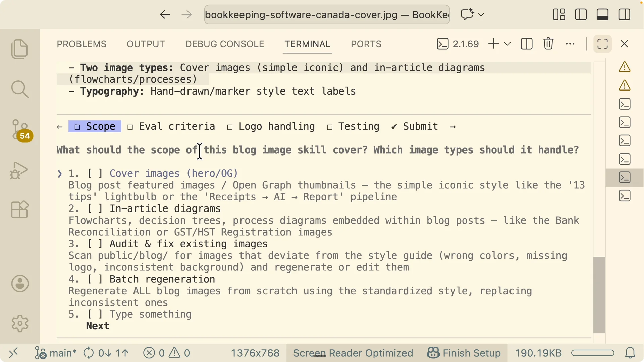Open remote window from status bar
Screen dimensions: 644x362
click(x=13, y=353)
